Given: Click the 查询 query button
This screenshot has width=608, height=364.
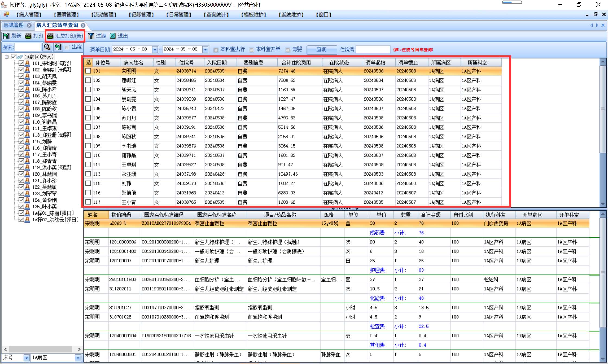Looking at the screenshot, I should 321,50.
